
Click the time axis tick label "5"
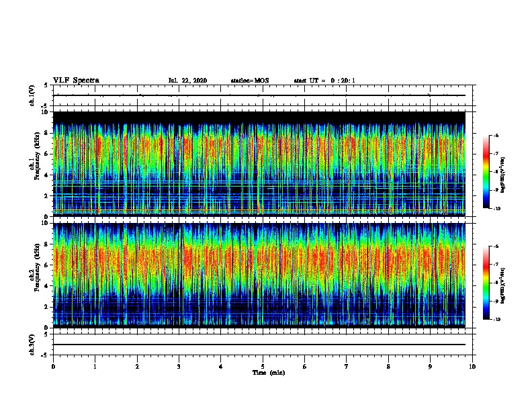click(x=263, y=367)
